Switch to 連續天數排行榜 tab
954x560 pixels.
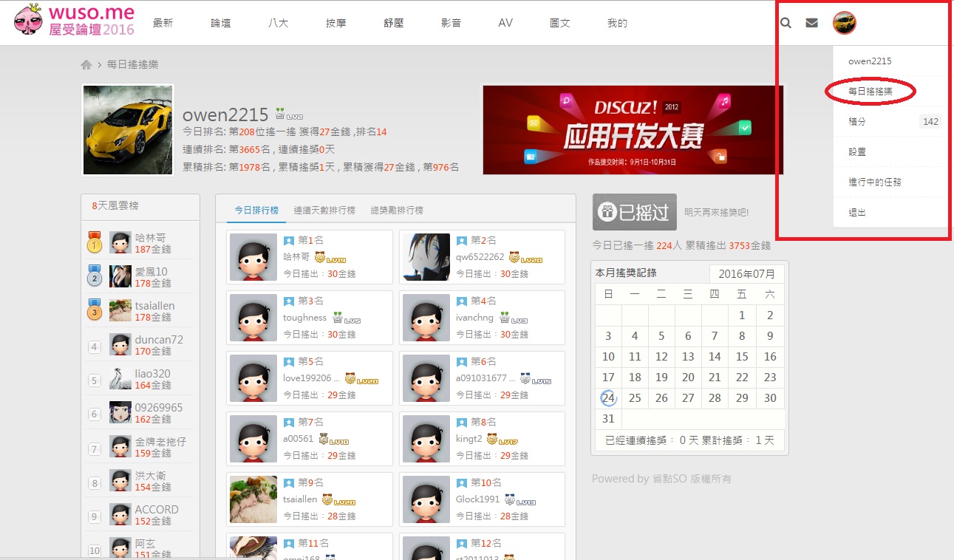coord(324,211)
